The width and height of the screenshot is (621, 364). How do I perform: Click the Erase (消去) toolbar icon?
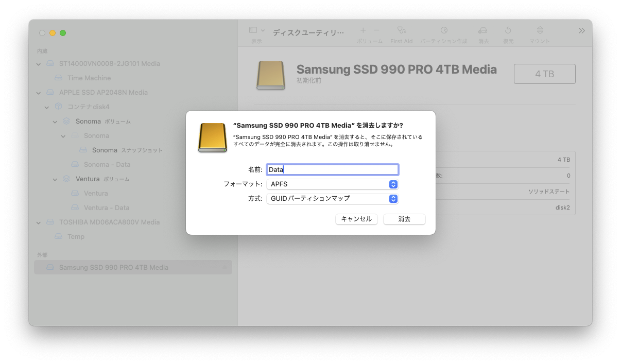click(x=483, y=30)
